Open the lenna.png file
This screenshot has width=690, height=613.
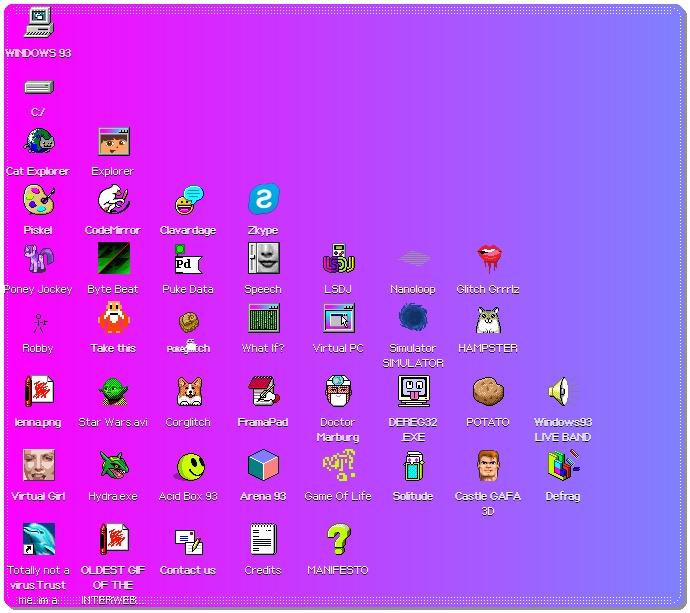39,391
